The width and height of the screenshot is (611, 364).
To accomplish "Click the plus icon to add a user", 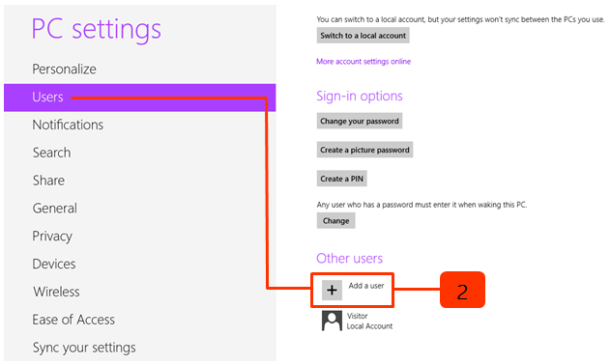I will point(332,290).
